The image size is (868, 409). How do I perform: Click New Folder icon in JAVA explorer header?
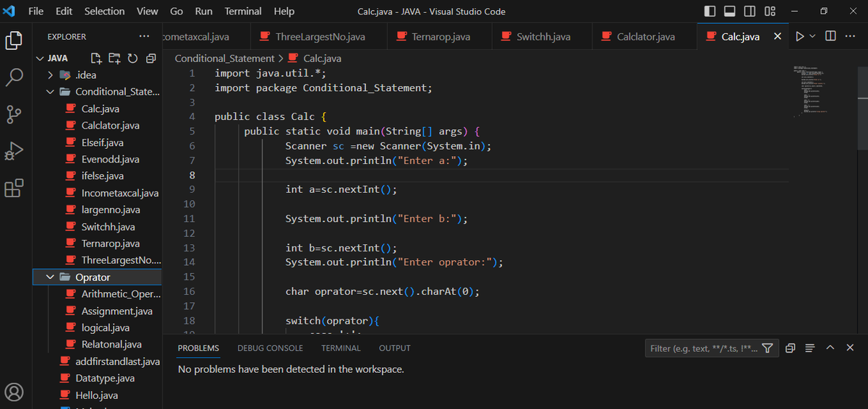point(114,59)
